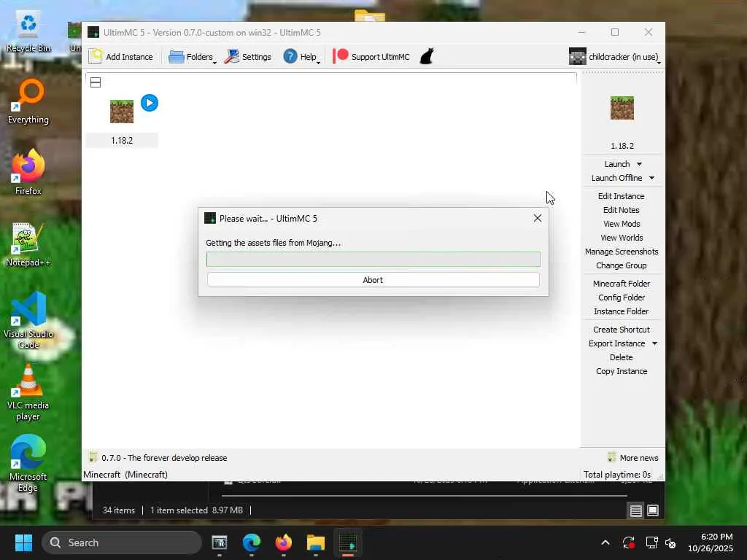The width and height of the screenshot is (747, 560).
Task: Open View Worlds
Action: [622, 238]
